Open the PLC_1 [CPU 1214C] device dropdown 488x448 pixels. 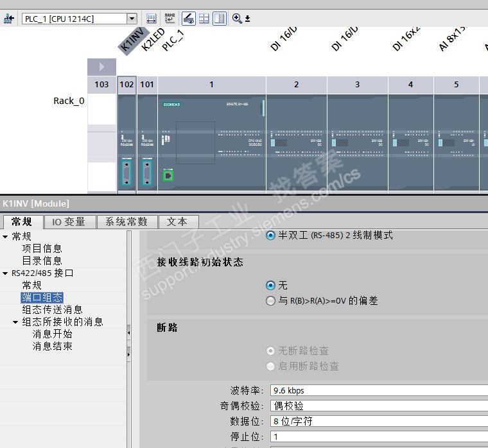point(132,19)
